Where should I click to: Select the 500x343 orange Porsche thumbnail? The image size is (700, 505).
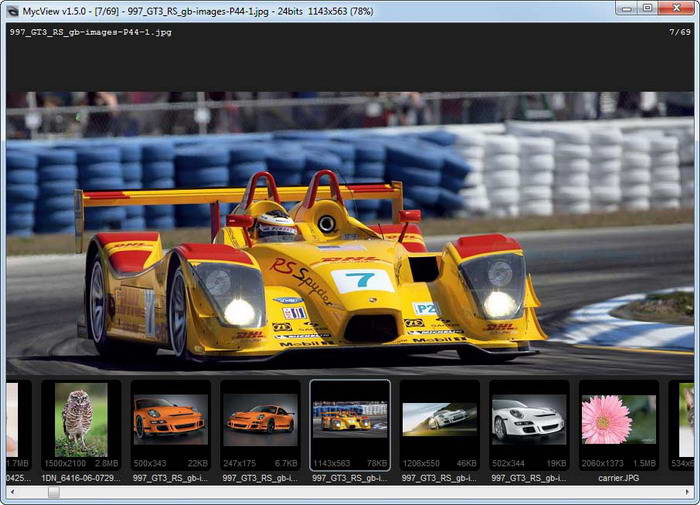(170, 418)
